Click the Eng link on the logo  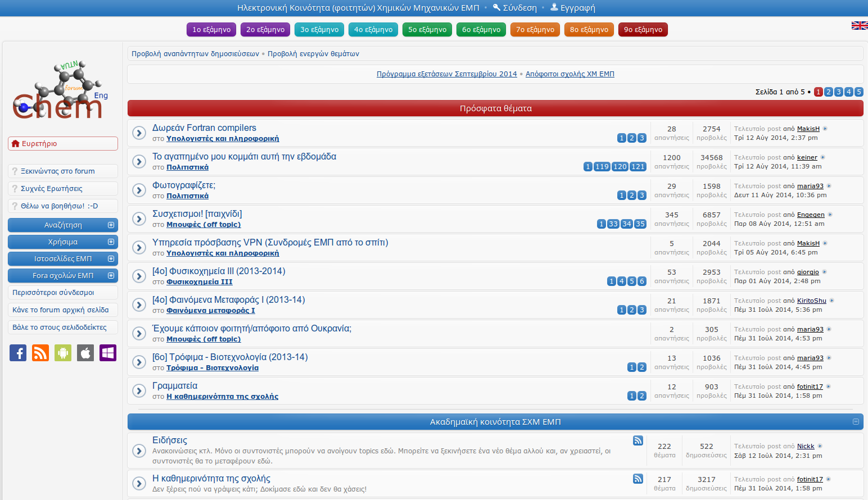coord(101,96)
